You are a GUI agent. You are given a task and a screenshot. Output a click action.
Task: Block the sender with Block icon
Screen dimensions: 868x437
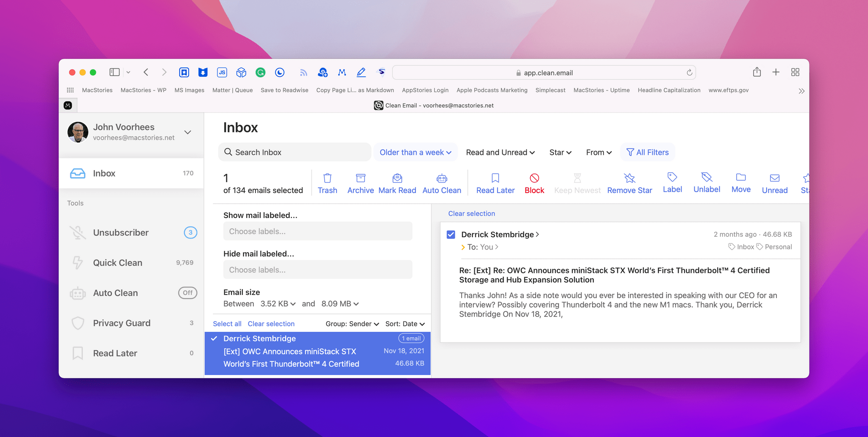[534, 178]
